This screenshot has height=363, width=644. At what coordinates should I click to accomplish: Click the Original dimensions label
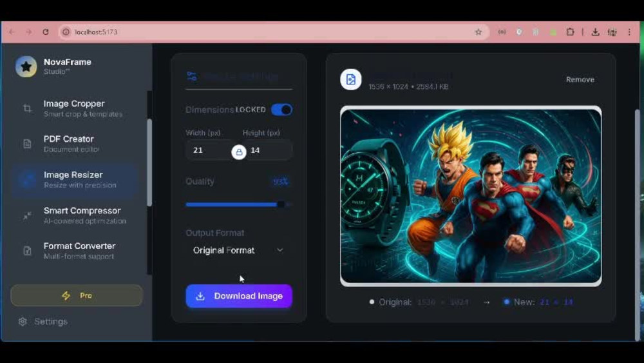coord(395,302)
